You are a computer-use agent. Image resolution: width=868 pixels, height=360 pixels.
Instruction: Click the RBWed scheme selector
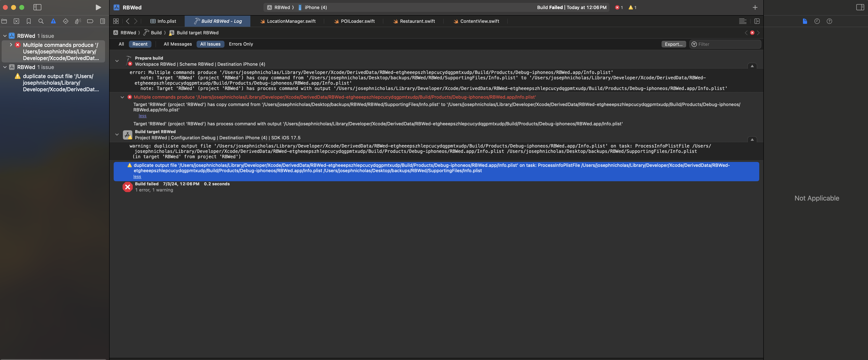(279, 7)
